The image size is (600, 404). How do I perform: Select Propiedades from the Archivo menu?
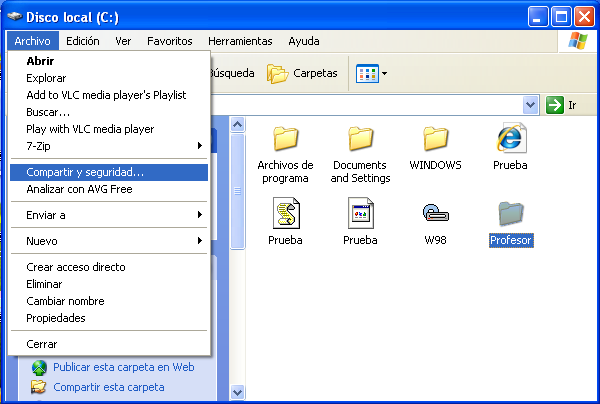coord(56,318)
